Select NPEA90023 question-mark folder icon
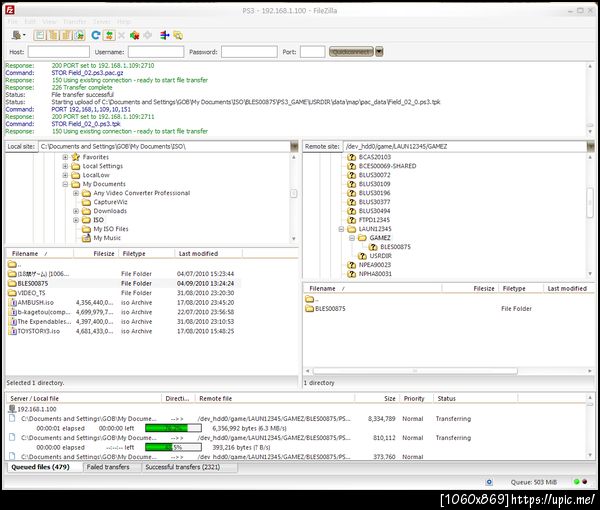The height and width of the screenshot is (510, 600). pos(351,265)
